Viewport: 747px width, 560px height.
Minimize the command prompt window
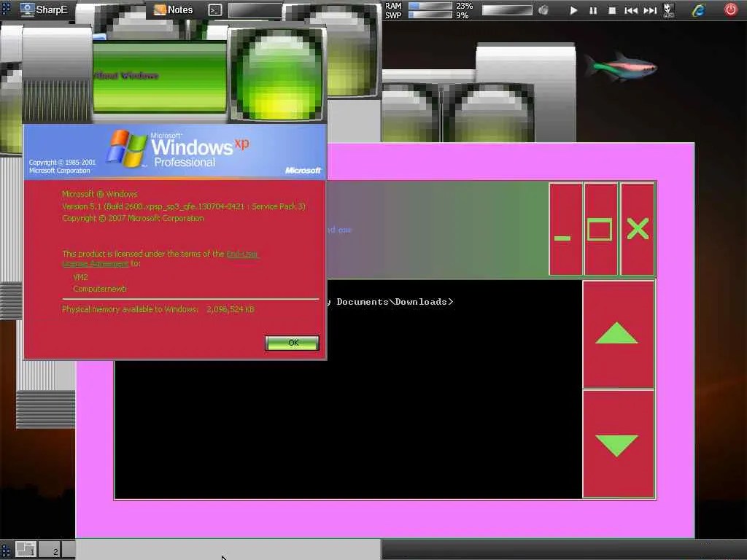pyautogui.click(x=565, y=230)
